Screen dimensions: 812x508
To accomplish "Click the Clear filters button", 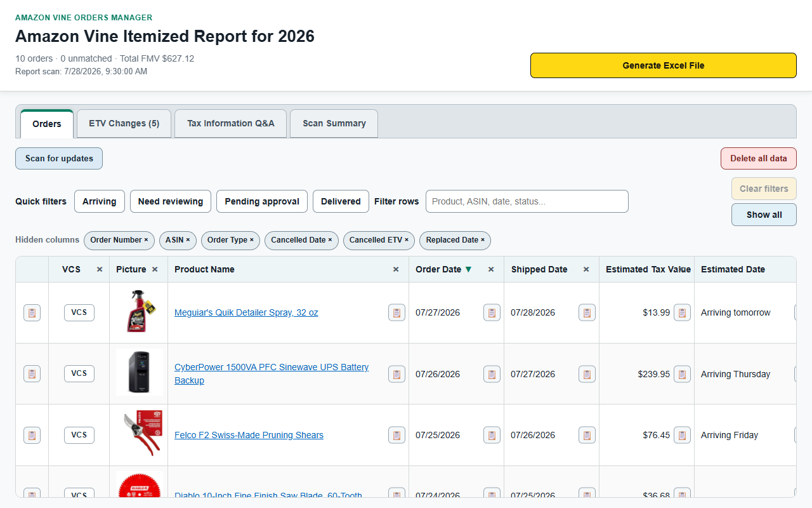I will coord(764,189).
